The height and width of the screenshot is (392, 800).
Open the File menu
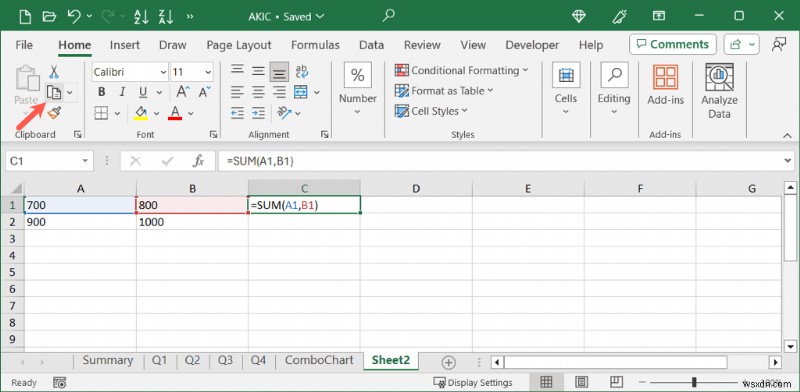[x=24, y=45]
